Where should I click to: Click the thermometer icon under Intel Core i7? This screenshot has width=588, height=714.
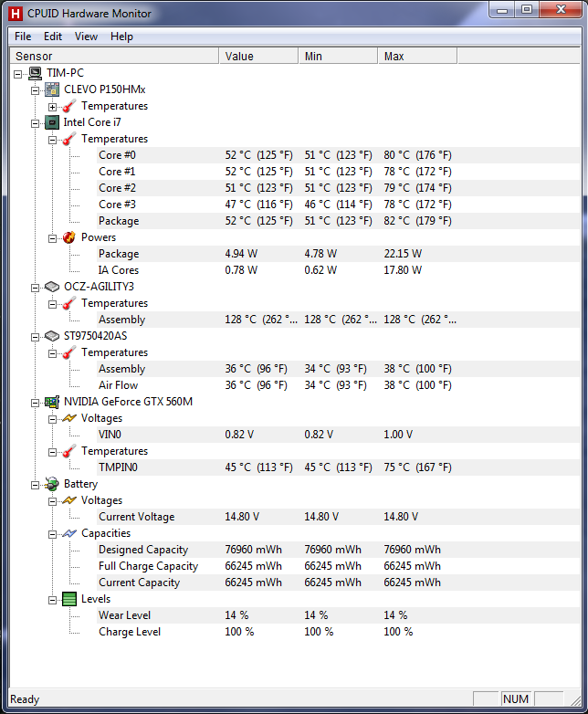click(69, 139)
